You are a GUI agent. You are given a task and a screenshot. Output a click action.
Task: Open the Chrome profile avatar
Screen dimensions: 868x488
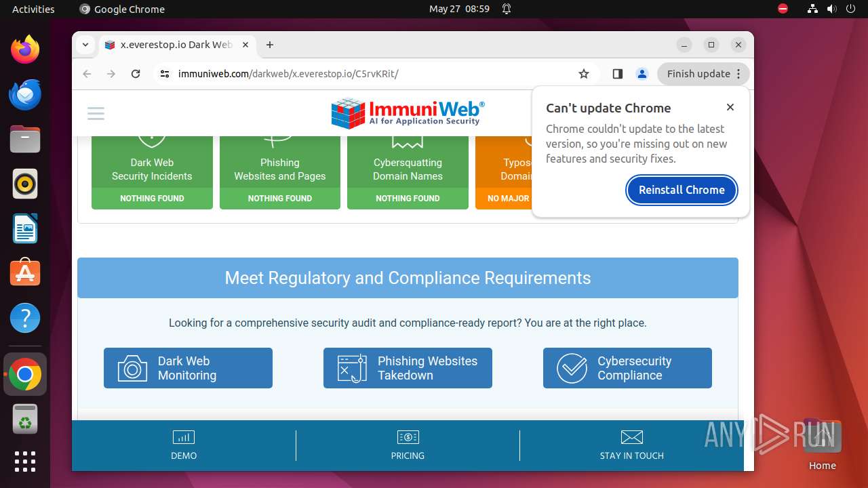click(x=642, y=74)
